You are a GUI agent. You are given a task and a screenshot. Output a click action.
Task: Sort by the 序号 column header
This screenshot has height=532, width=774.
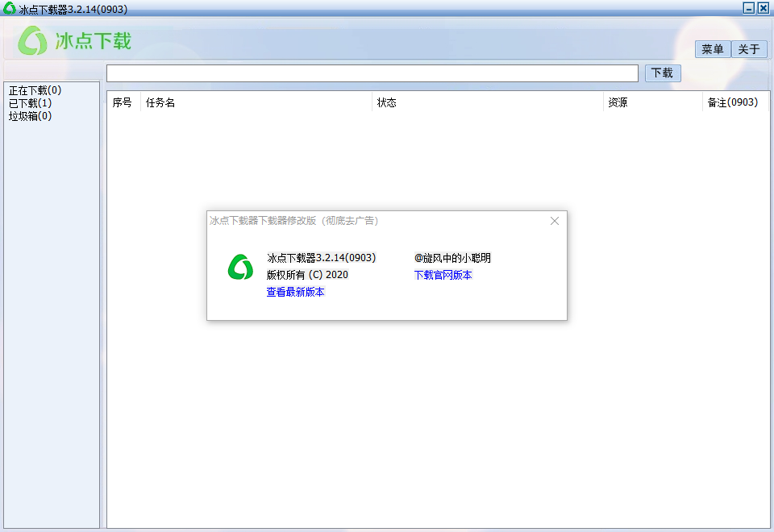click(123, 102)
